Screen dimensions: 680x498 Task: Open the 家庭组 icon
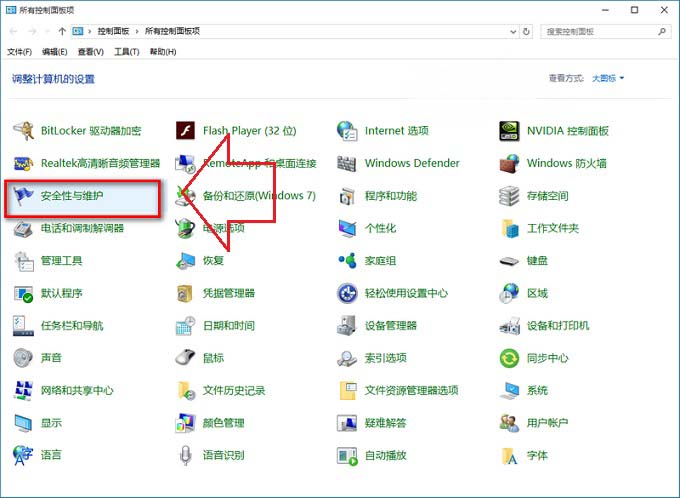click(x=347, y=261)
